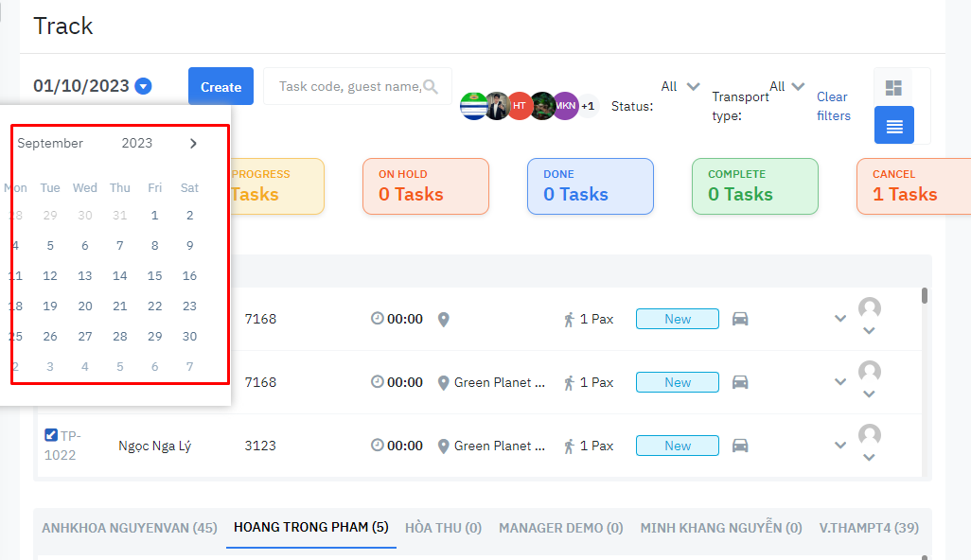Click the 2023 year label in calendar

pyautogui.click(x=137, y=143)
